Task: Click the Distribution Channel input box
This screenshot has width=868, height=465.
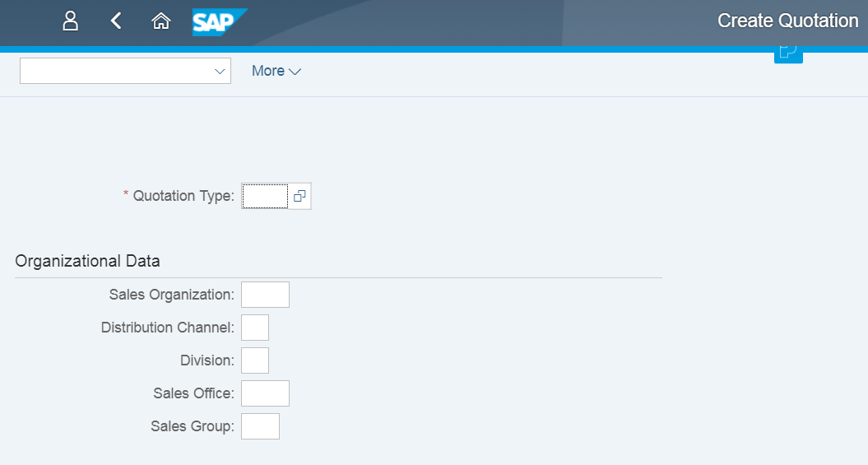Action: 255,328
